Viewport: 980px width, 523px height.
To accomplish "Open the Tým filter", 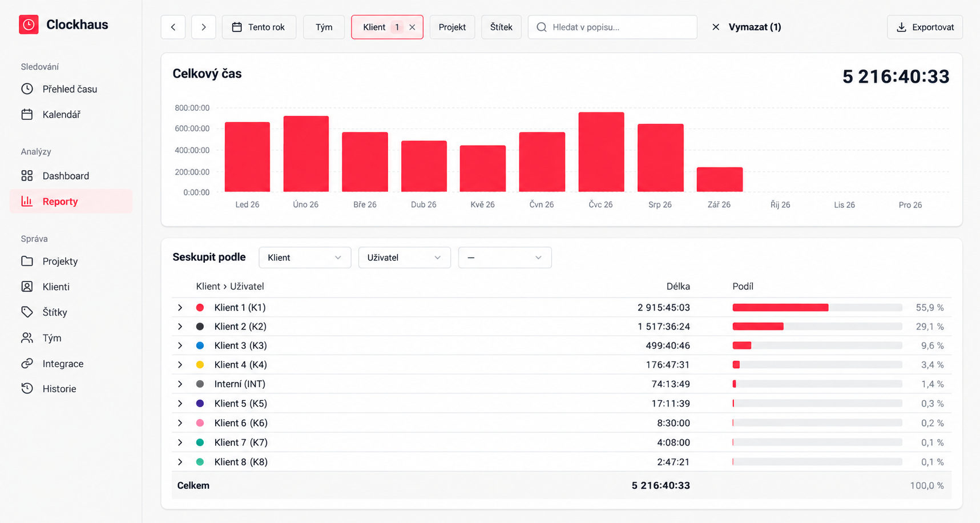I will coord(324,27).
